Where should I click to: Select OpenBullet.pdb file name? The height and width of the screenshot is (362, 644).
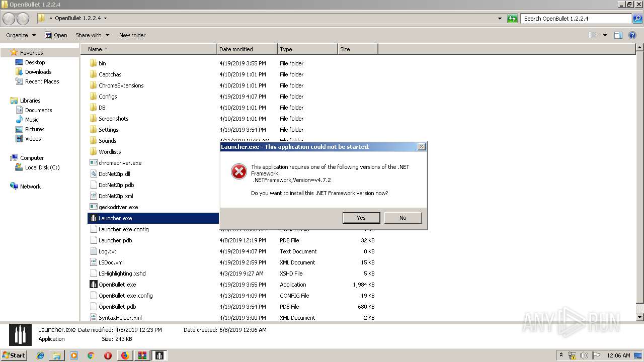point(117,307)
